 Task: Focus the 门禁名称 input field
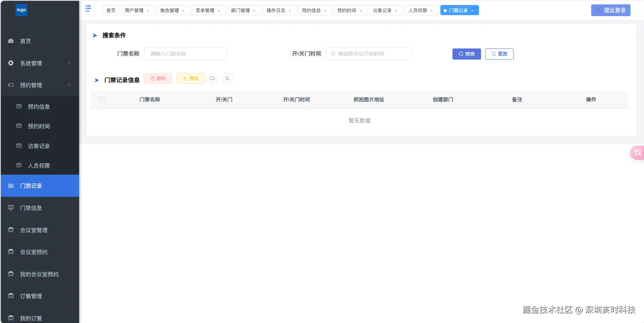click(x=186, y=54)
